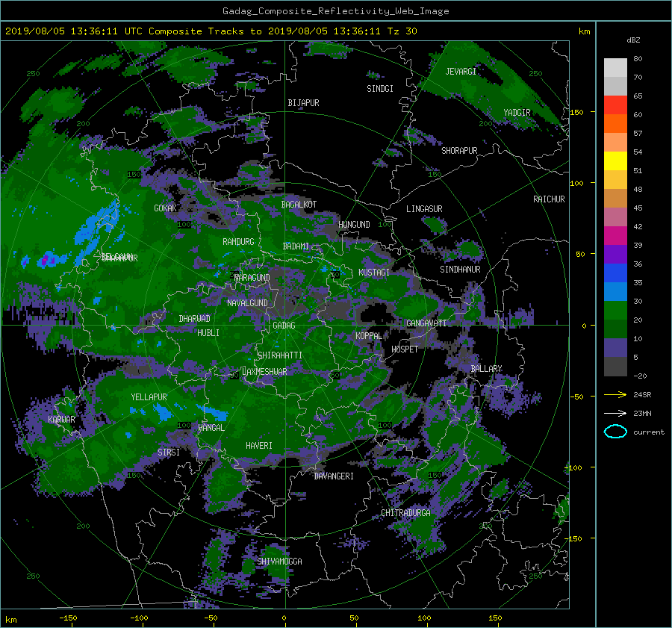Screen dimensions: 672x628
Task: Click the SHIVAMOGGA city label
Action: 279,562
